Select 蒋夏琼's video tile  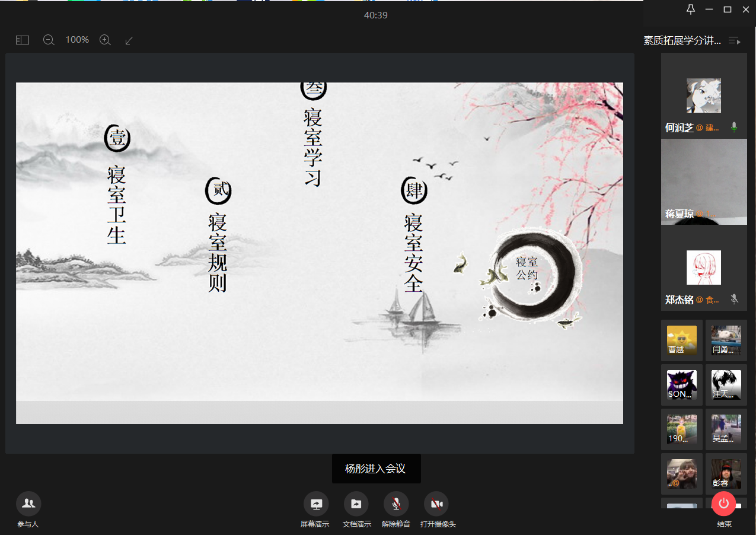[704, 181]
